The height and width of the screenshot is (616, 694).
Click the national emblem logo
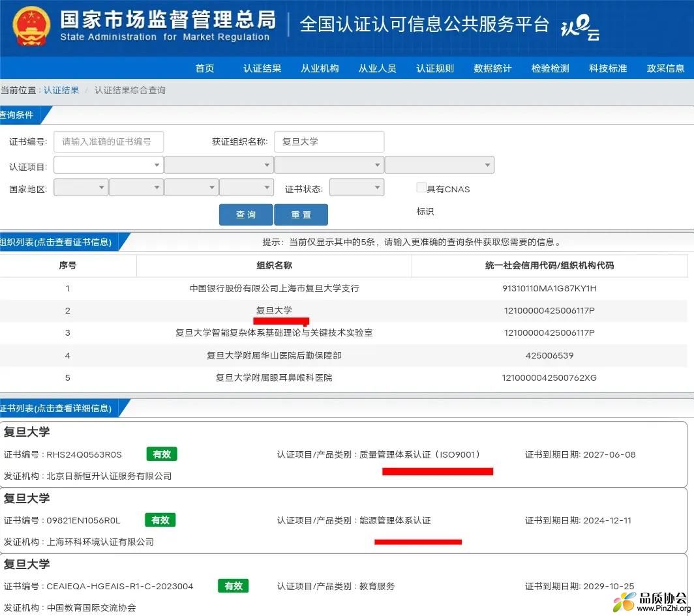[x=31, y=25]
